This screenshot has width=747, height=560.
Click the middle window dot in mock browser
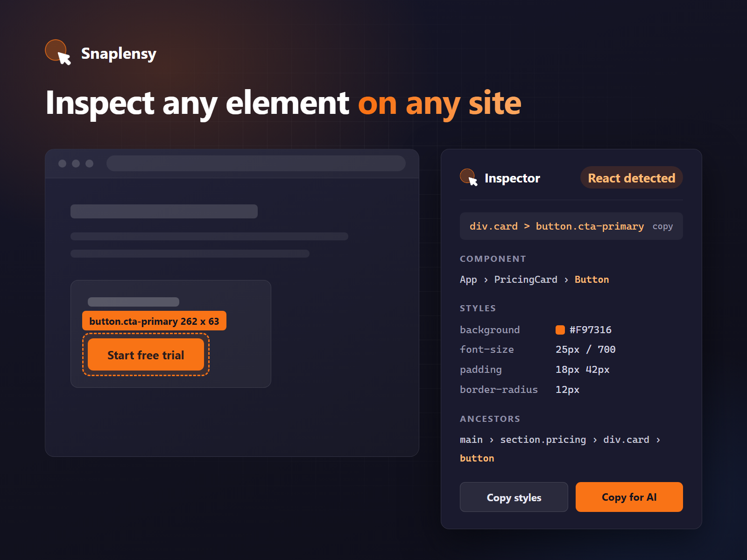(76, 163)
